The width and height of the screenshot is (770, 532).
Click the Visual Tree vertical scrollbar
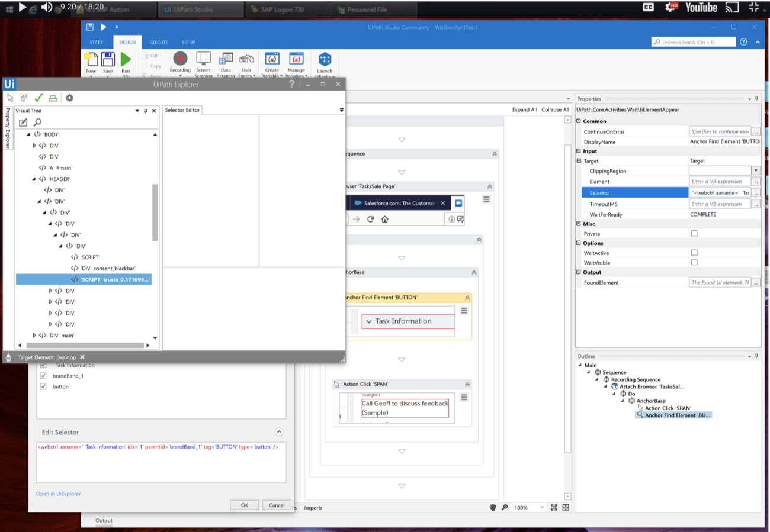click(155, 212)
